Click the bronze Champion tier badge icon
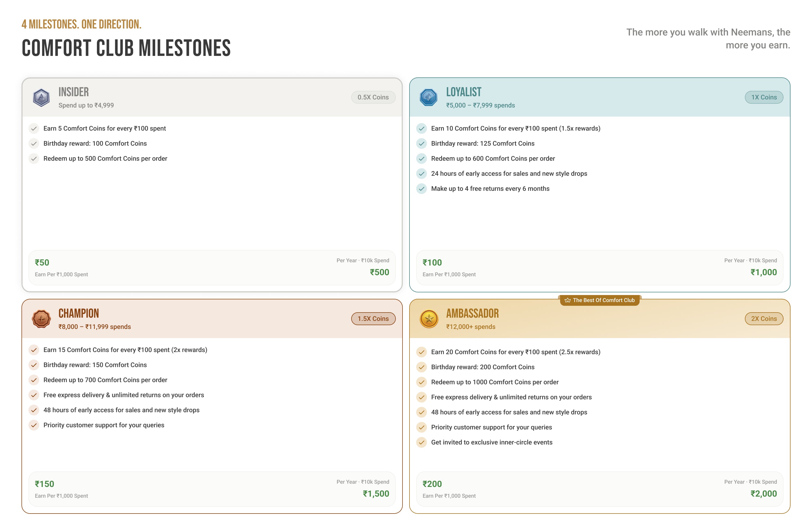 (x=41, y=319)
